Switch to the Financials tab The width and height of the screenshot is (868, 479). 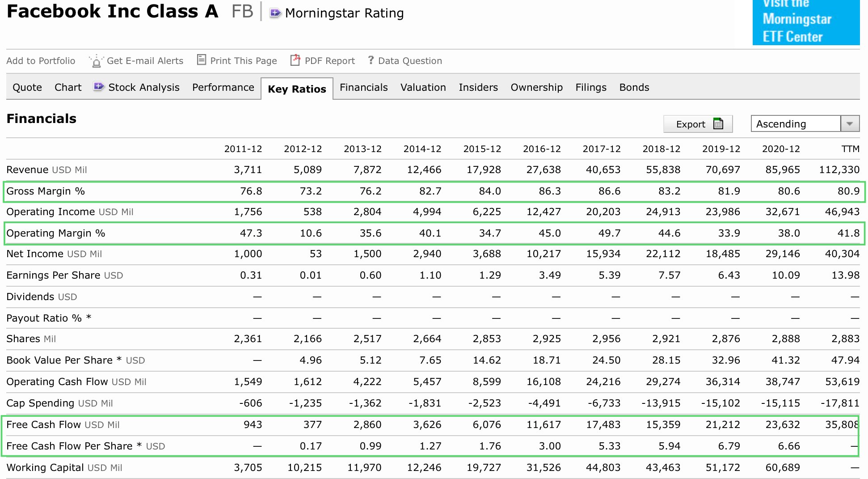363,87
